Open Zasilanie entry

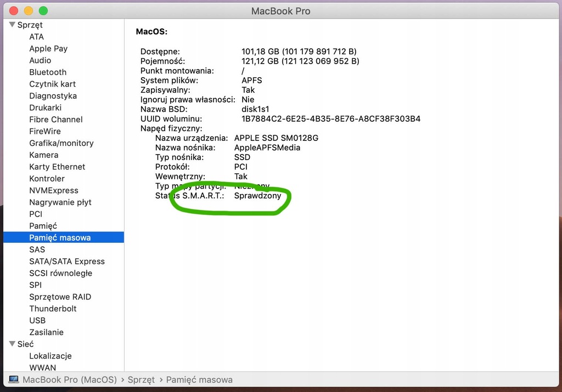(46, 332)
